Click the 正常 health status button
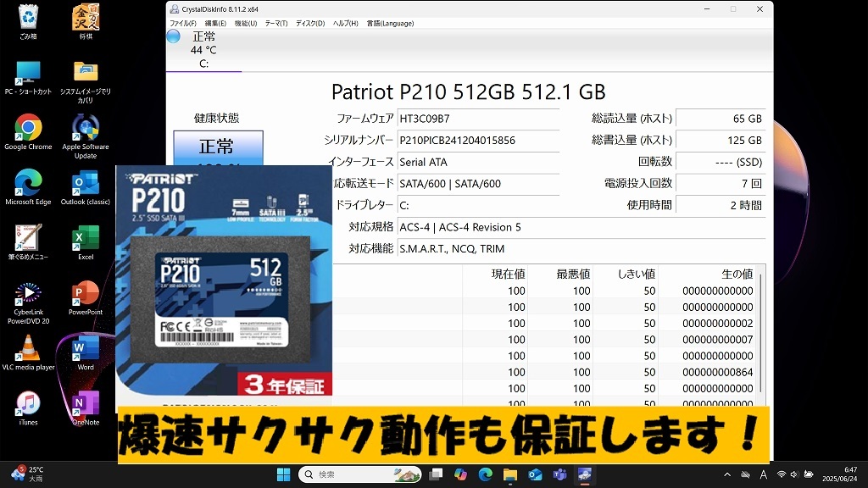The height and width of the screenshot is (488, 868). point(218,147)
